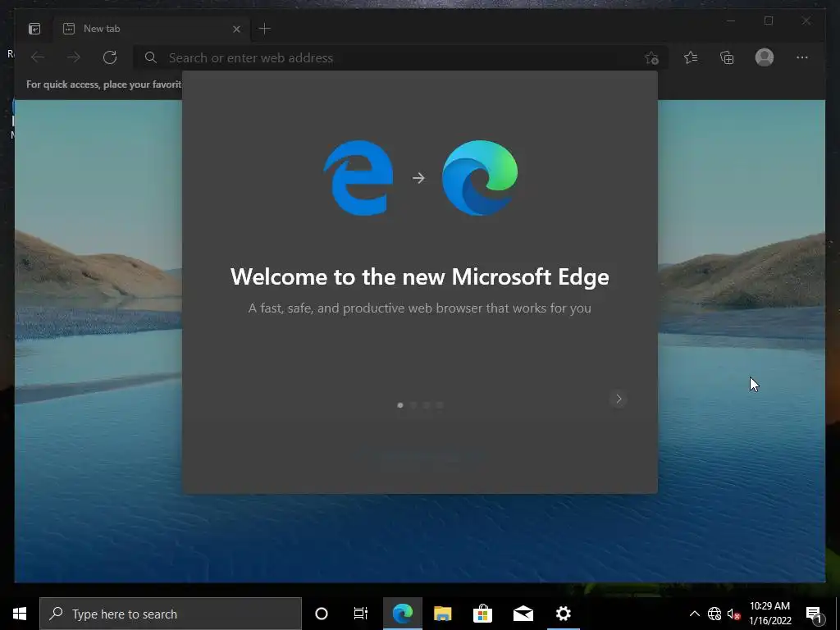Click the legacy Edge logo
This screenshot has height=630, width=840.
[358, 178]
